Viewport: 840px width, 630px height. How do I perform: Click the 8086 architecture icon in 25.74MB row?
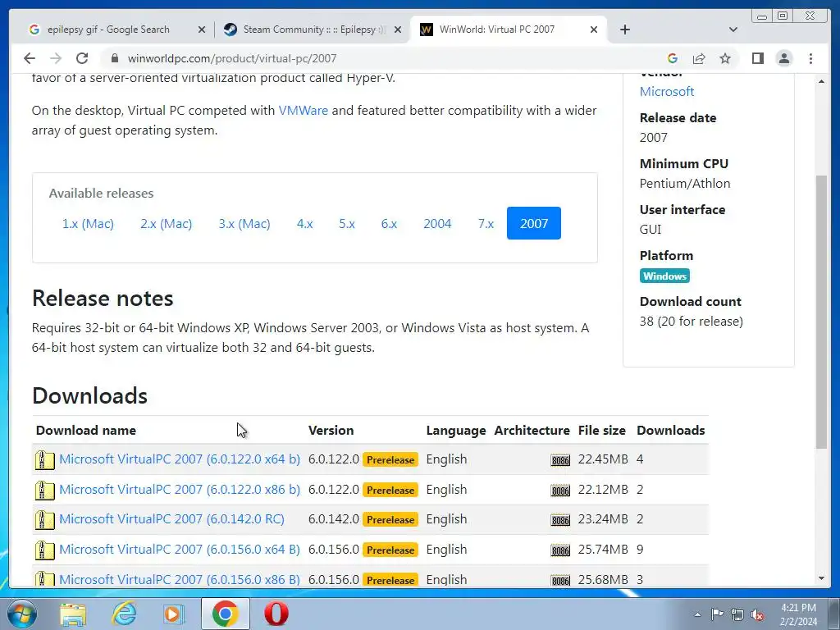pyautogui.click(x=560, y=550)
